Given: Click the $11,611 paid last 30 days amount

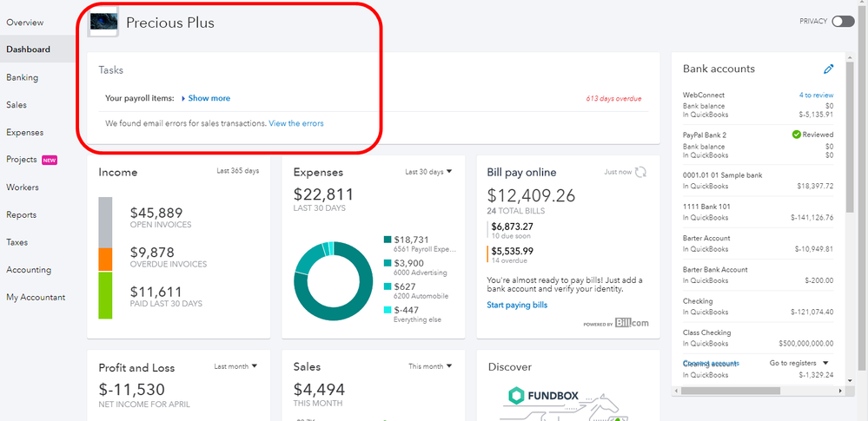Looking at the screenshot, I should [156, 292].
